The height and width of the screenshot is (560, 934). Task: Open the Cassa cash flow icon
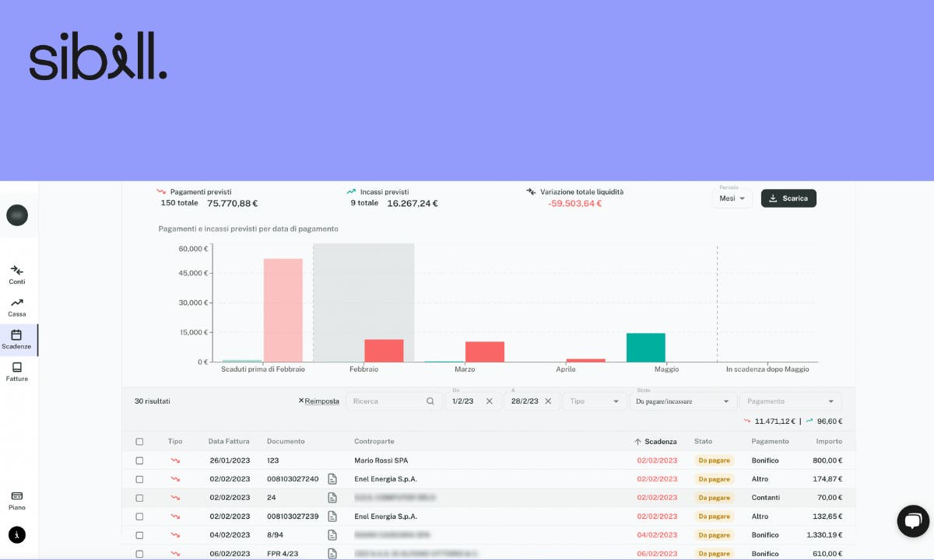click(17, 303)
